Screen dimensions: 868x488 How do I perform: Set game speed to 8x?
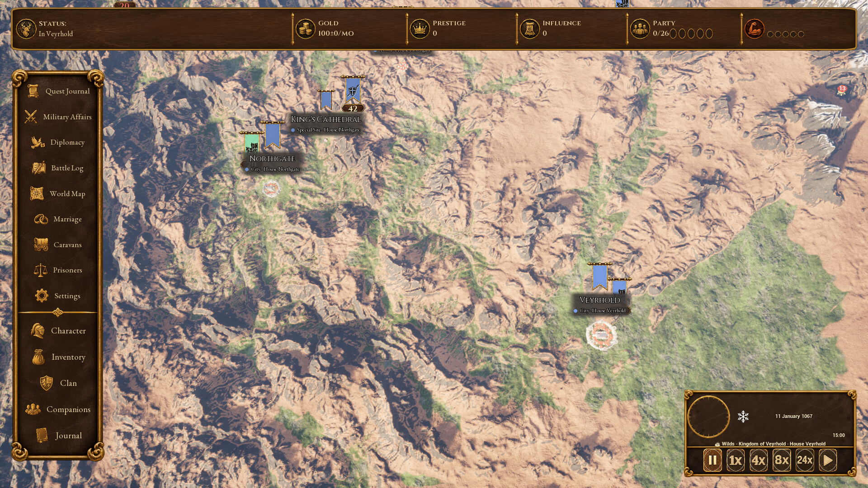click(x=782, y=460)
